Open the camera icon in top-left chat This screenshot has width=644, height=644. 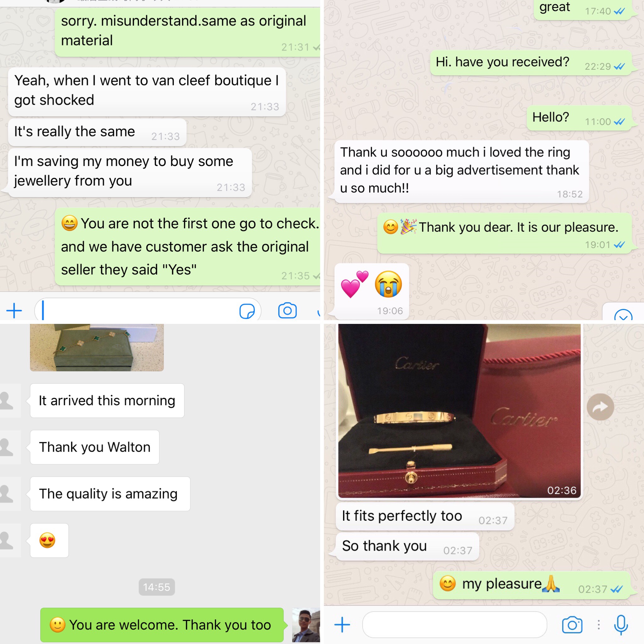287,311
